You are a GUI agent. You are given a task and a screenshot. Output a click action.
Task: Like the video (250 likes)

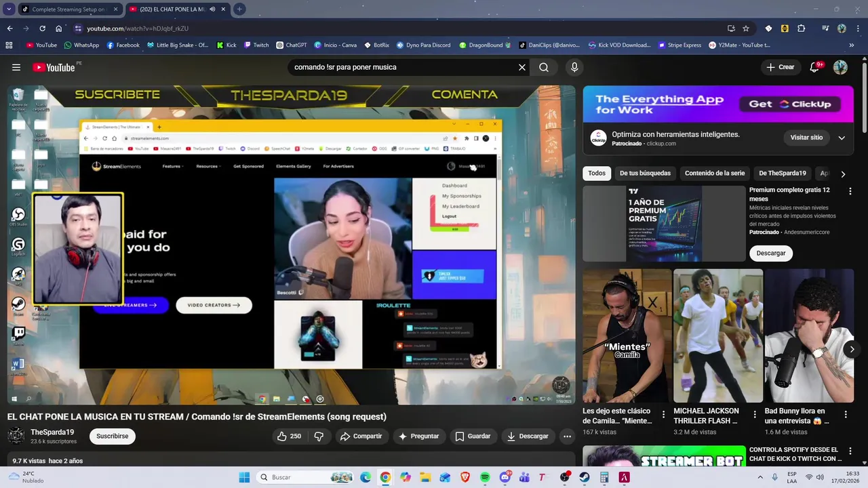[x=289, y=436]
